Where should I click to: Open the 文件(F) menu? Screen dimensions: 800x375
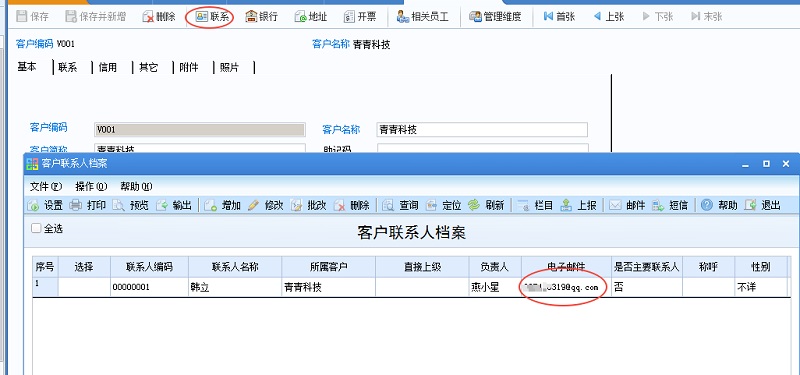click(x=46, y=187)
